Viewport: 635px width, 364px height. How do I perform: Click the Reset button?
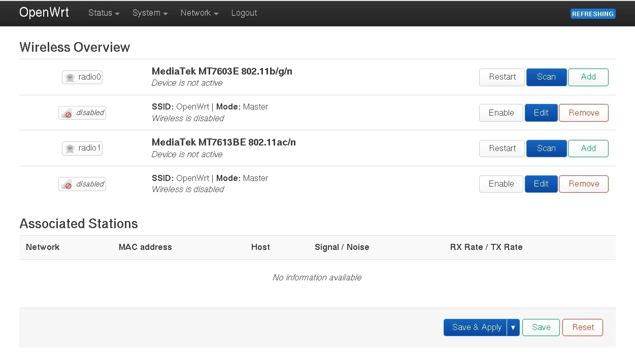coord(582,327)
